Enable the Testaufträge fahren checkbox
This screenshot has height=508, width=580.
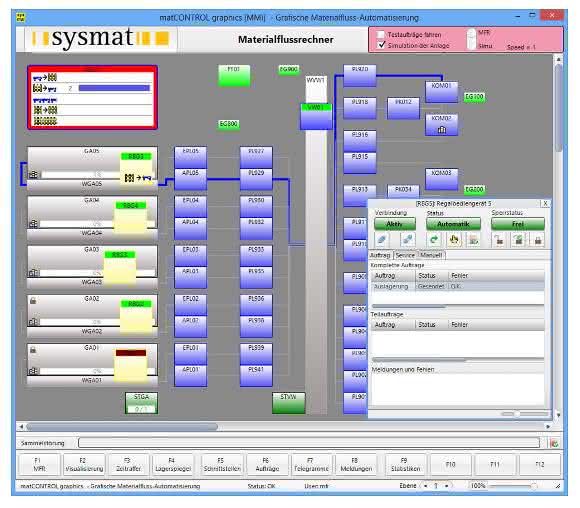click(x=381, y=34)
